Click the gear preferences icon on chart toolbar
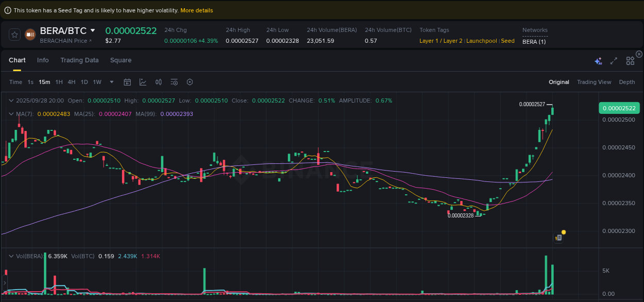Image resolution: width=644 pixels, height=302 pixels. [x=189, y=82]
